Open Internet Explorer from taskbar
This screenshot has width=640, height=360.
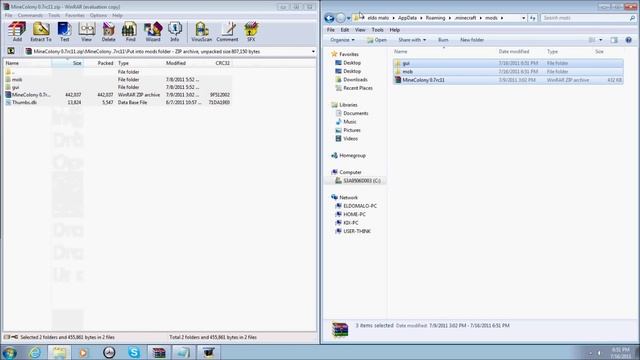tap(35, 353)
